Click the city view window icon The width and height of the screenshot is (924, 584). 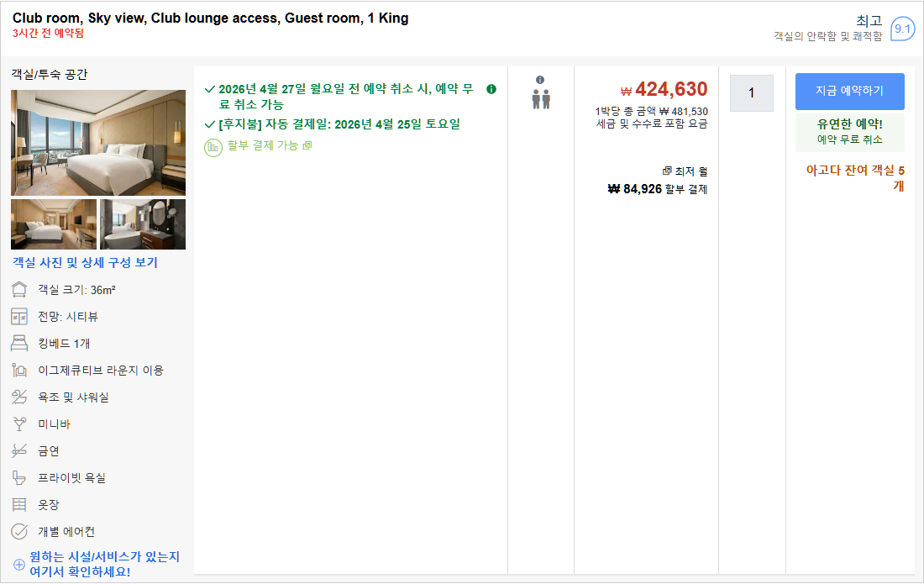pyautogui.click(x=19, y=317)
